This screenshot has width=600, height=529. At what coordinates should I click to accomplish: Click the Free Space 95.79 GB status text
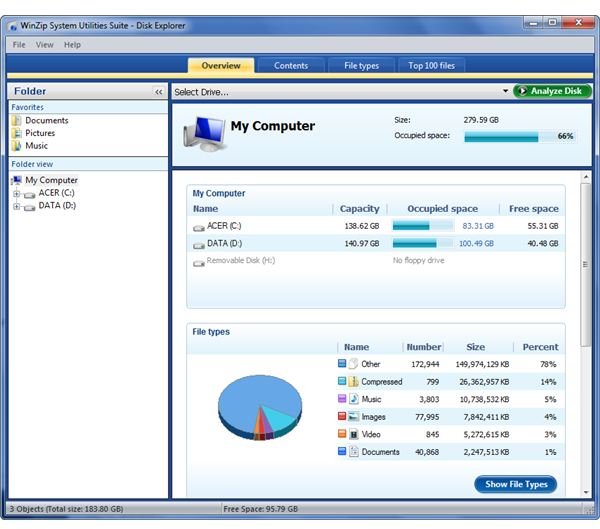[260, 509]
